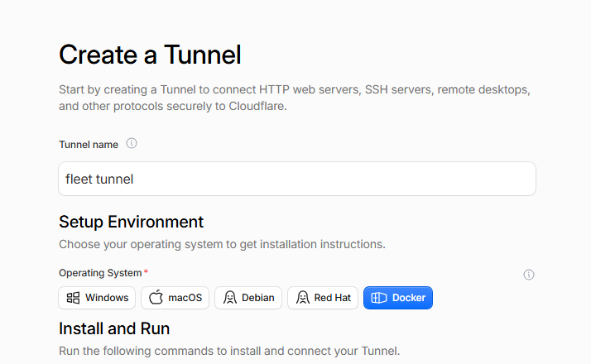The image size is (591, 364).
Task: Focus the Tunnel name input field
Action: point(297,179)
